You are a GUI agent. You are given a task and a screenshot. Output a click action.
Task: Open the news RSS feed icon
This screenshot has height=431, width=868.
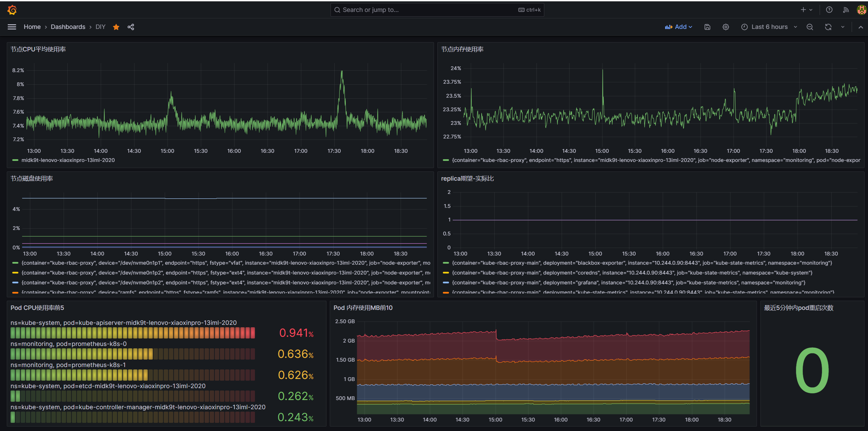click(x=846, y=10)
